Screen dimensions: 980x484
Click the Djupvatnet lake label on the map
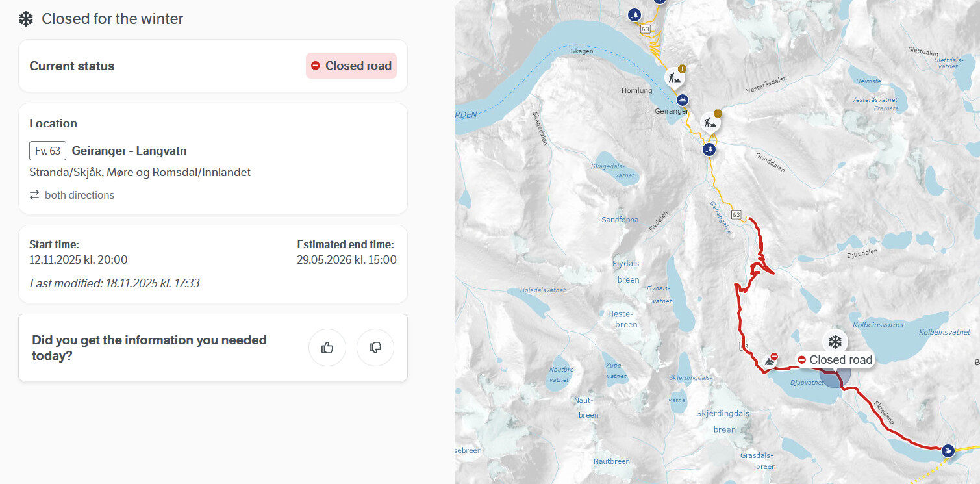807,383
